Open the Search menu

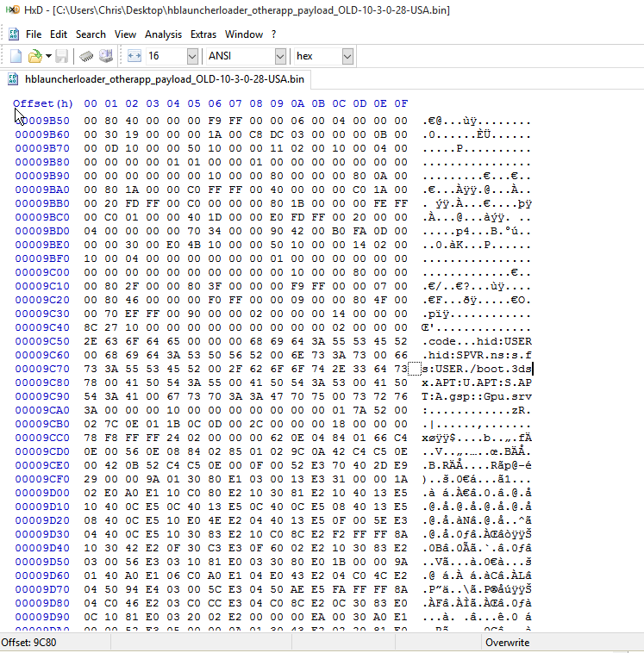coord(91,34)
